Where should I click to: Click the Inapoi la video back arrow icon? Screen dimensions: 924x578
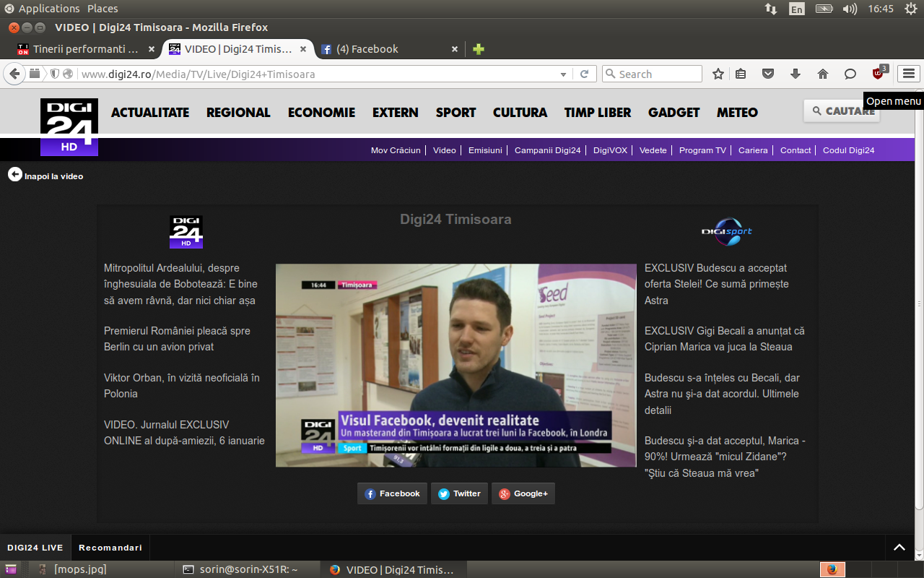click(x=15, y=174)
